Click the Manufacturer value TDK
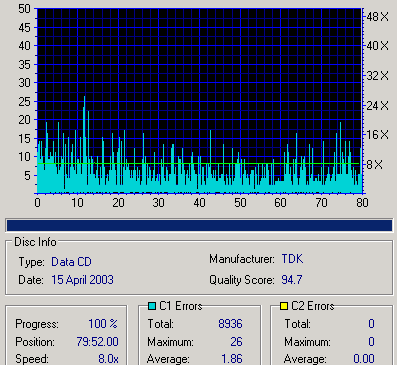This screenshot has height=365, width=397. click(x=292, y=259)
